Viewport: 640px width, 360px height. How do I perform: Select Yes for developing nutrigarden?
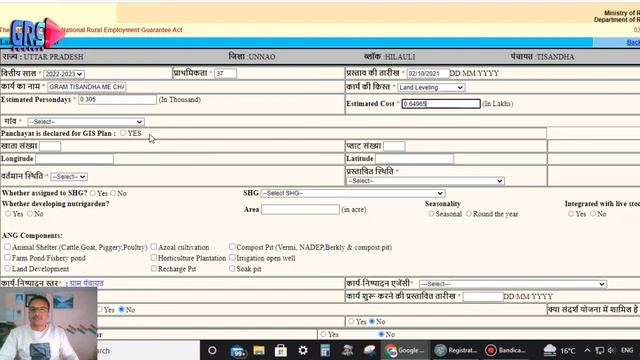[x=8, y=213]
